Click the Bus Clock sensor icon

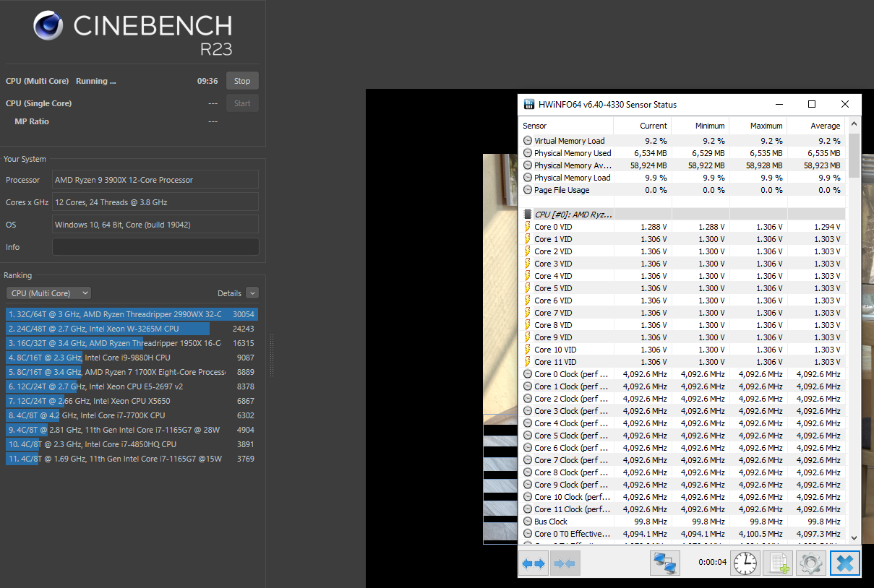point(528,522)
